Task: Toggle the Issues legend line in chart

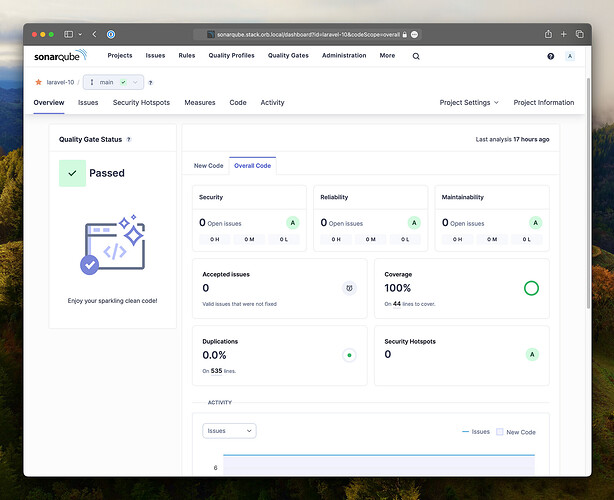Action: (475, 432)
